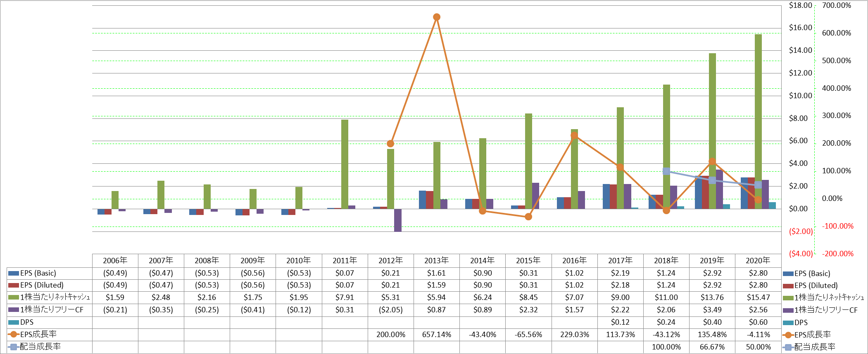Click the $0.12 DPS cell for 2017
This screenshot has height=354, width=868.
(x=620, y=322)
